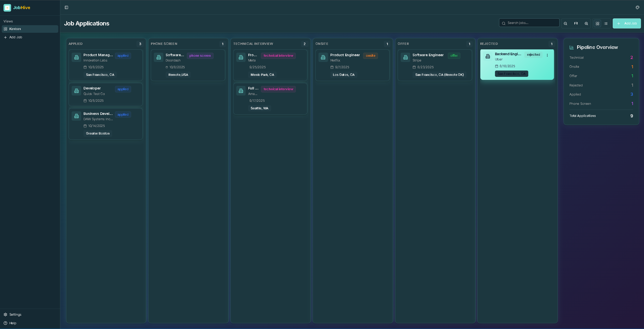
Task: Click the Add Job button top-right
Action: [x=627, y=23]
